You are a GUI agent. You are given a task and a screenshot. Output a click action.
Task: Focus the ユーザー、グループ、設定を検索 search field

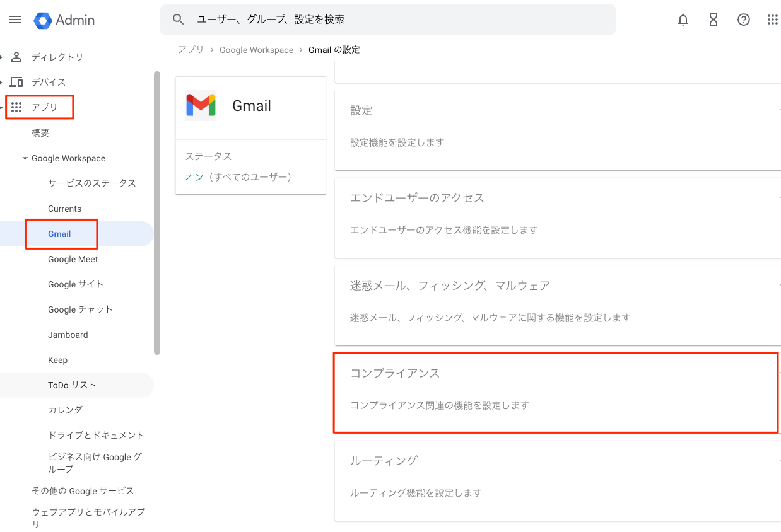pos(388,20)
